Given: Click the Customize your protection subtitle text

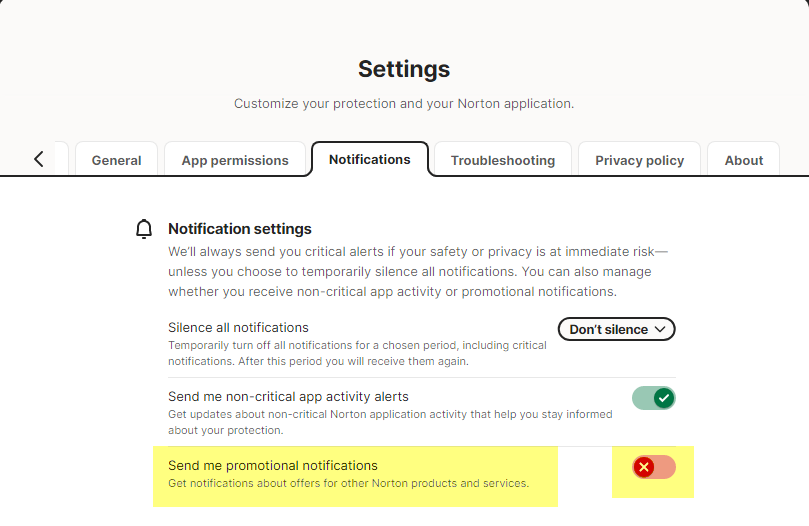Looking at the screenshot, I should pos(404,103).
